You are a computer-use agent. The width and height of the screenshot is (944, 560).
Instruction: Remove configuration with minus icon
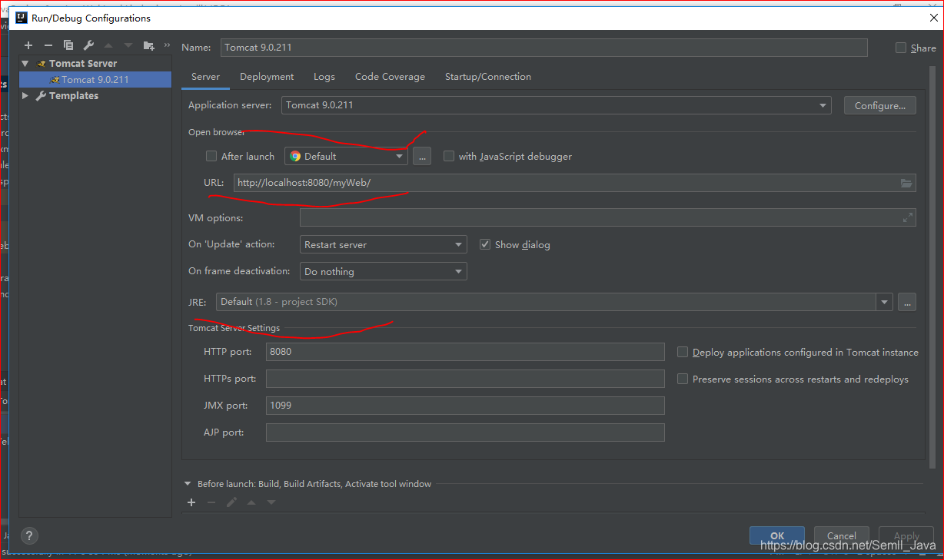click(x=48, y=45)
